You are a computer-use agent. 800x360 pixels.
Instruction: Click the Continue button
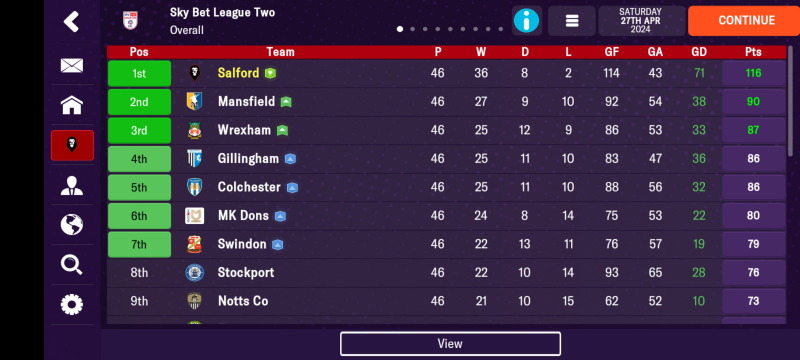744,20
